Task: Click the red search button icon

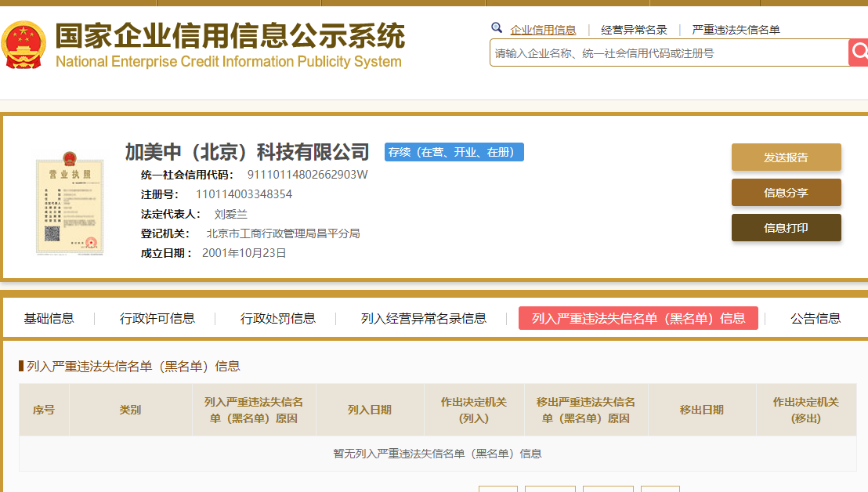Action: [x=859, y=52]
